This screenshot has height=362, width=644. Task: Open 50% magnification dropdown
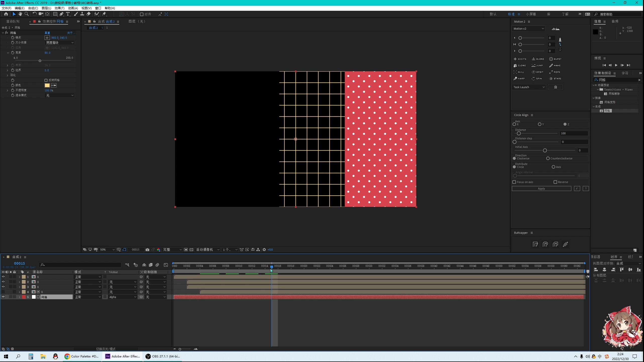(x=107, y=250)
